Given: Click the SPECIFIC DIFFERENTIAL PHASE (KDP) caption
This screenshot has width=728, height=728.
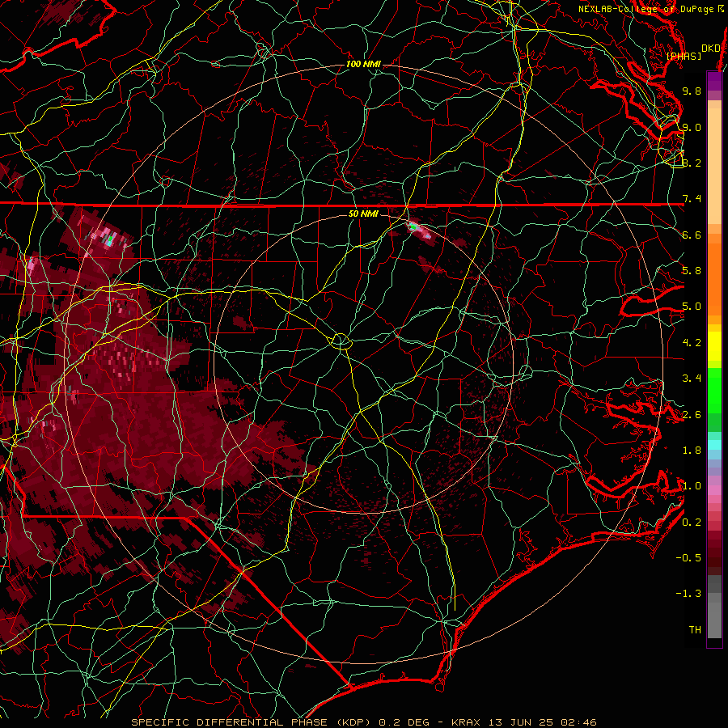Looking at the screenshot, I should [x=252, y=722].
